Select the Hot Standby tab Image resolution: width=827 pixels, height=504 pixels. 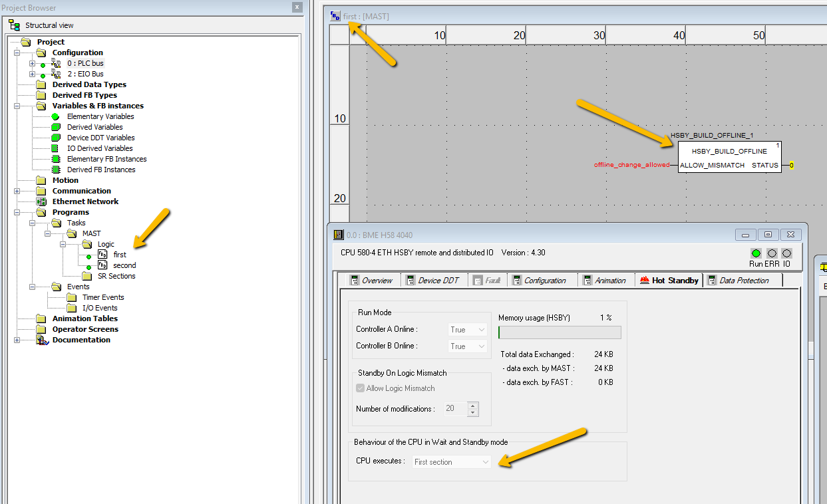coord(669,280)
